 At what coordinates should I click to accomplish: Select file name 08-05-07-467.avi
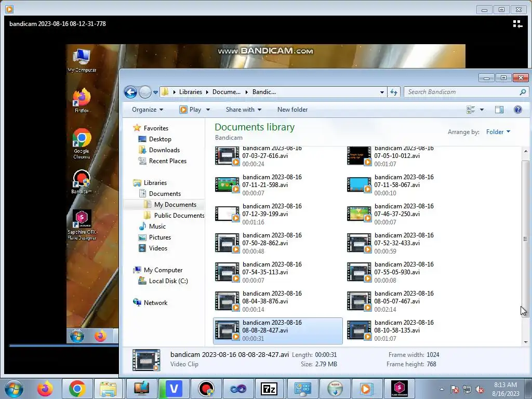click(x=404, y=297)
